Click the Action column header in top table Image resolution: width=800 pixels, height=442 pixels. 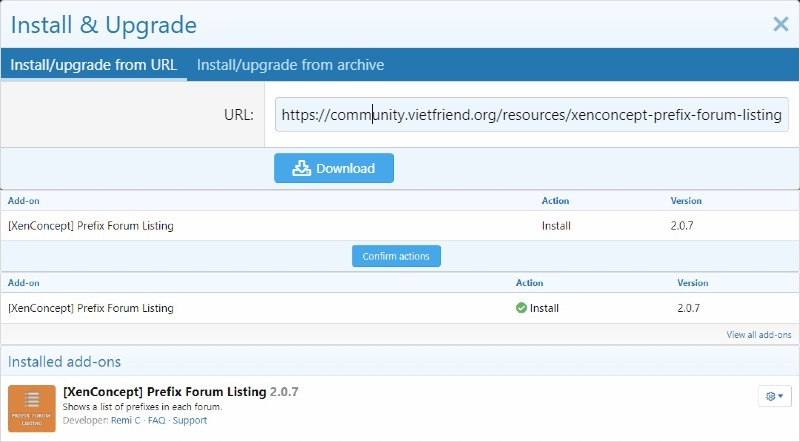555,201
